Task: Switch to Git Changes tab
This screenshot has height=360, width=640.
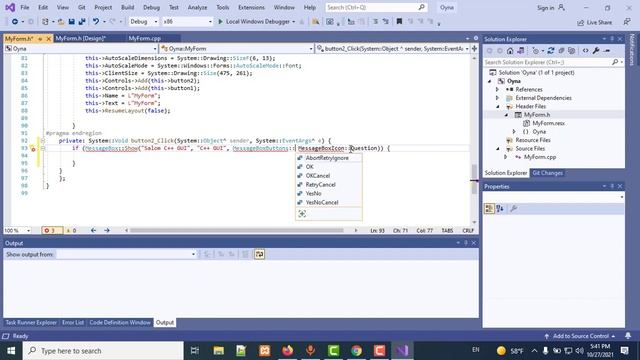Action: coord(547,173)
